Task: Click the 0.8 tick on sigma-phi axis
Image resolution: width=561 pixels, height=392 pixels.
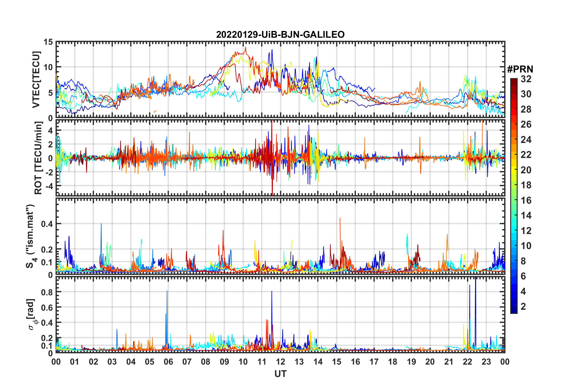Action: tap(47, 292)
